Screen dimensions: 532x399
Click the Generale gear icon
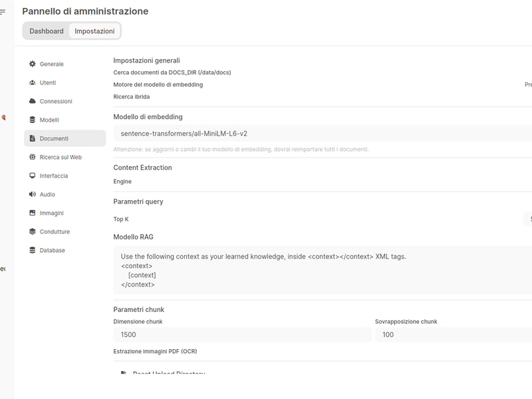pyautogui.click(x=33, y=64)
